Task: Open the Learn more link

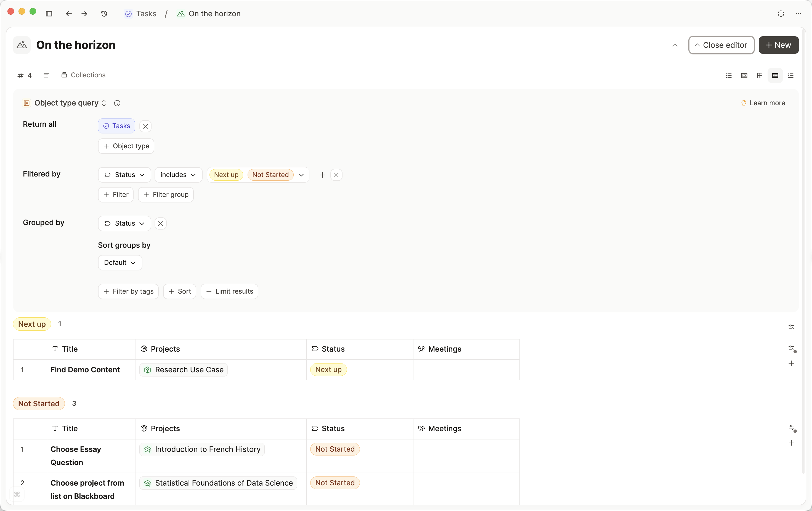Action: pyautogui.click(x=763, y=103)
